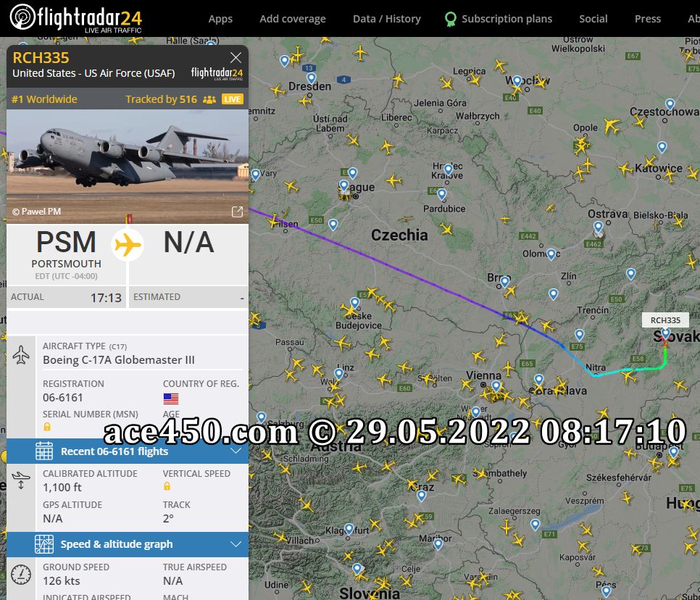Click the locked serial number padlock icon
700x600 pixels.
47,426
